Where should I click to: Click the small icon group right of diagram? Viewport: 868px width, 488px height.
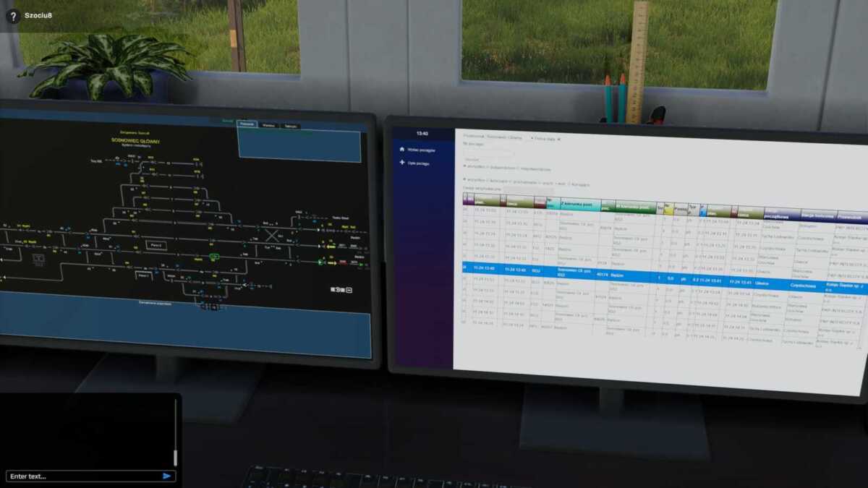point(340,289)
